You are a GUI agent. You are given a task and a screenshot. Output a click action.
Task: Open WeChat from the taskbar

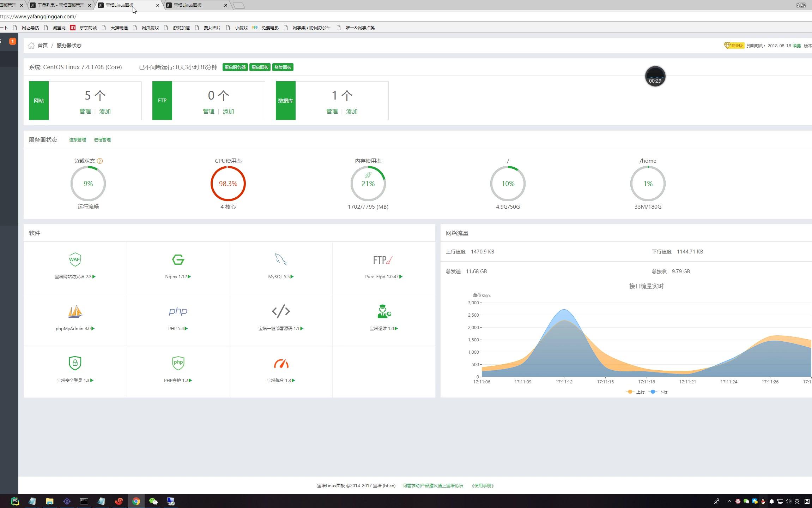click(x=153, y=501)
